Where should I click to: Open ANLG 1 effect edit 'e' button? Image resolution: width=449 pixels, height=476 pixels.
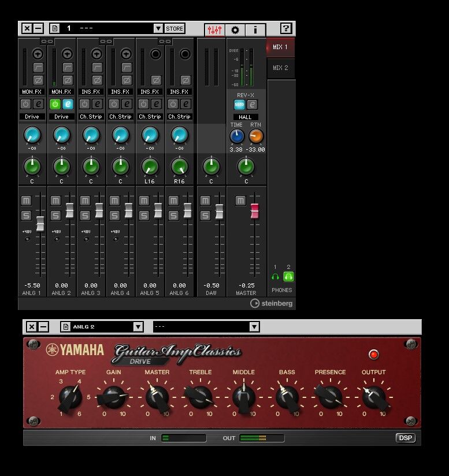(x=39, y=104)
